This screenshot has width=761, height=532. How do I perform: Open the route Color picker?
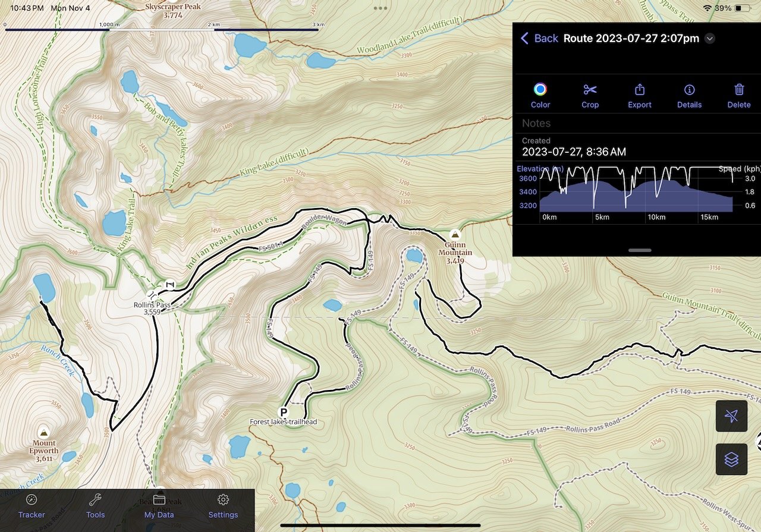[540, 96]
